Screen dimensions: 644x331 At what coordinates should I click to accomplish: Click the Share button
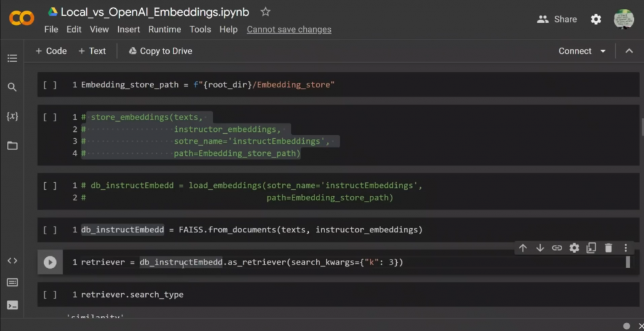click(557, 19)
